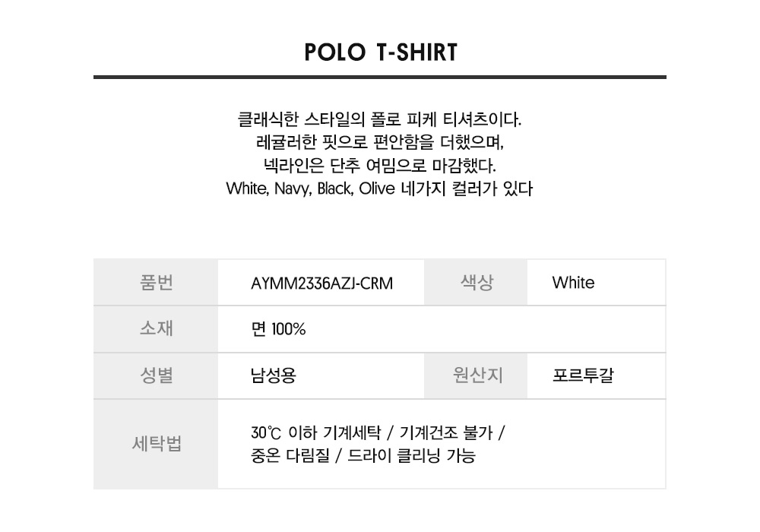Click the 소재 label cell
The width and height of the screenshot is (760, 532).
coord(156,330)
